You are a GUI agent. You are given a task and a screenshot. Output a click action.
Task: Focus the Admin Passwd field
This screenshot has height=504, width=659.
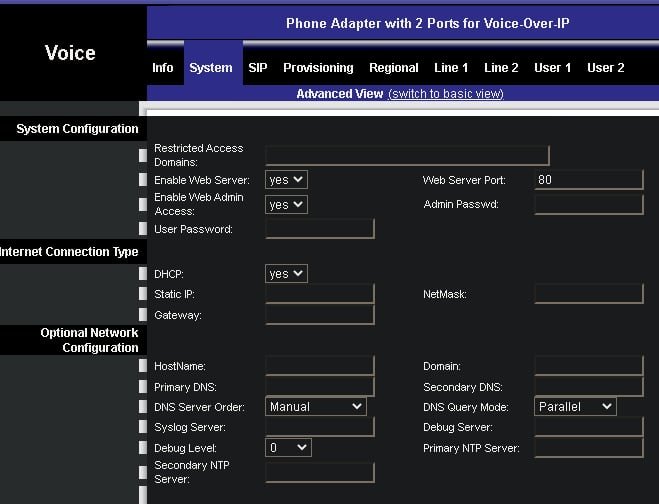pos(589,205)
